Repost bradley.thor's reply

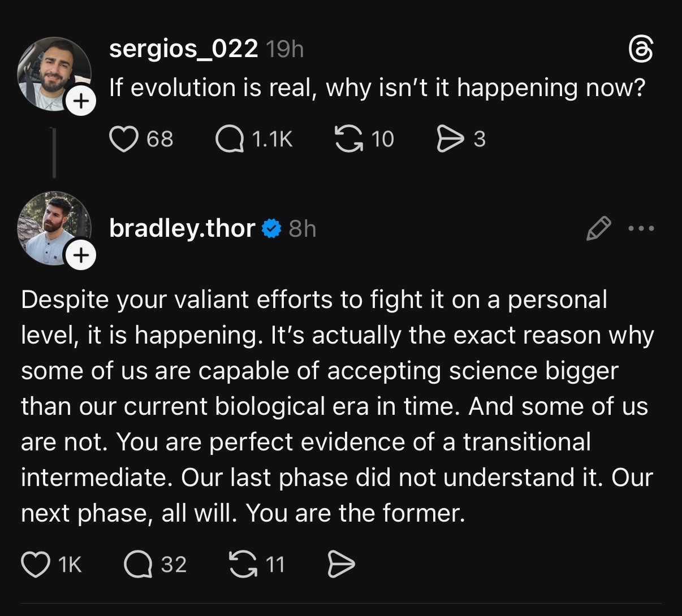point(241,564)
